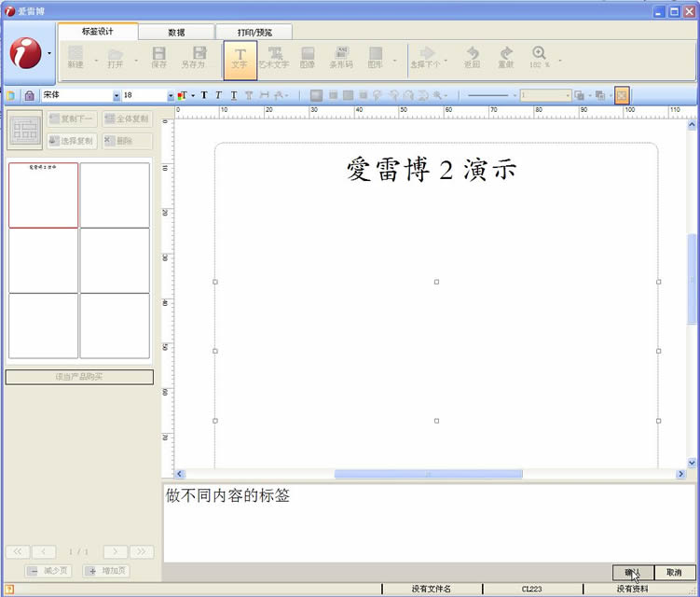
Task: Click the zoom magnifier icon
Action: tap(539, 53)
